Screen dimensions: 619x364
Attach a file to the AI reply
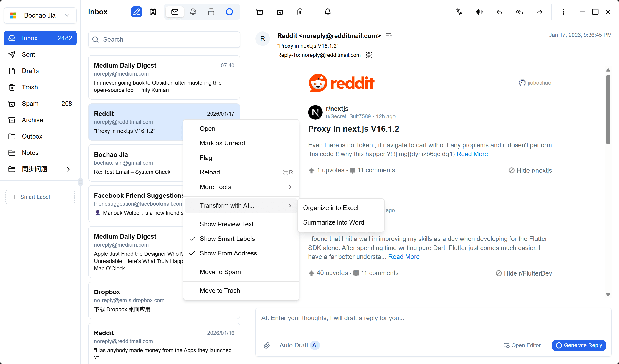pos(267,345)
